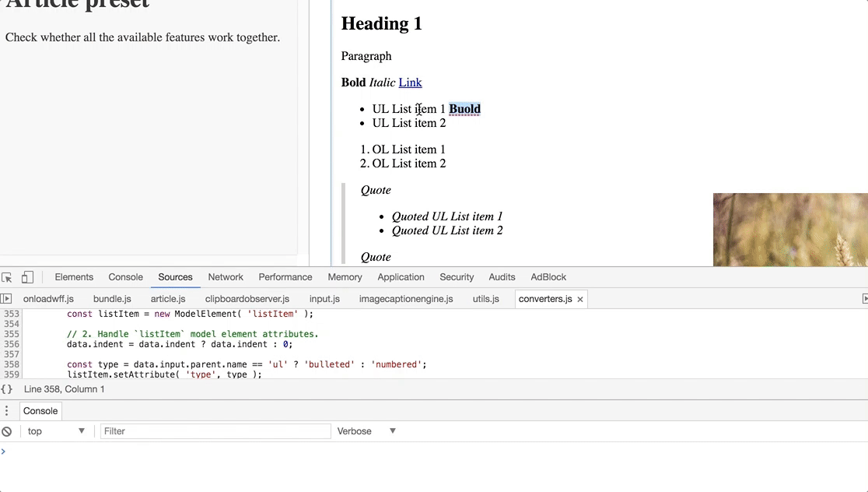Viewport: 868px width, 492px height.
Task: Switch to article.js file tab
Action: click(168, 299)
